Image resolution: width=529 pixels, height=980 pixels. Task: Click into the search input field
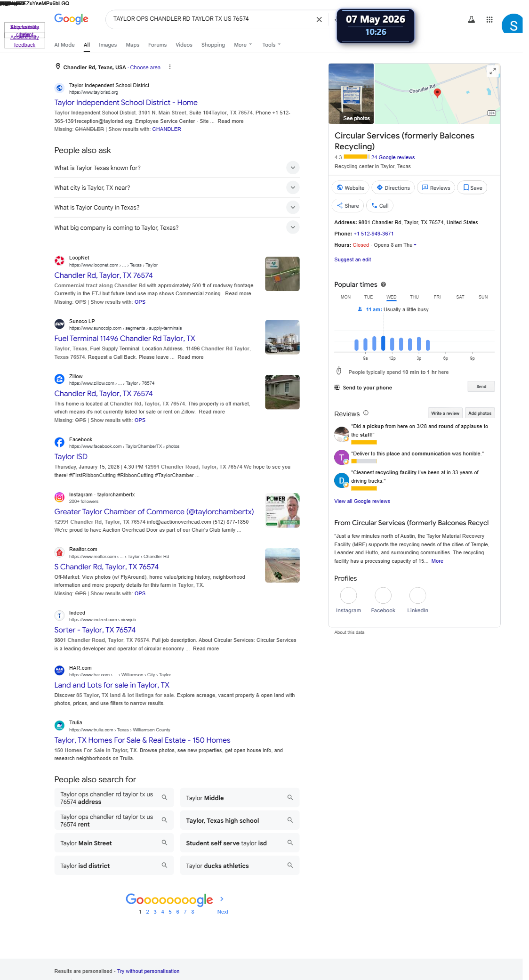[x=212, y=19]
